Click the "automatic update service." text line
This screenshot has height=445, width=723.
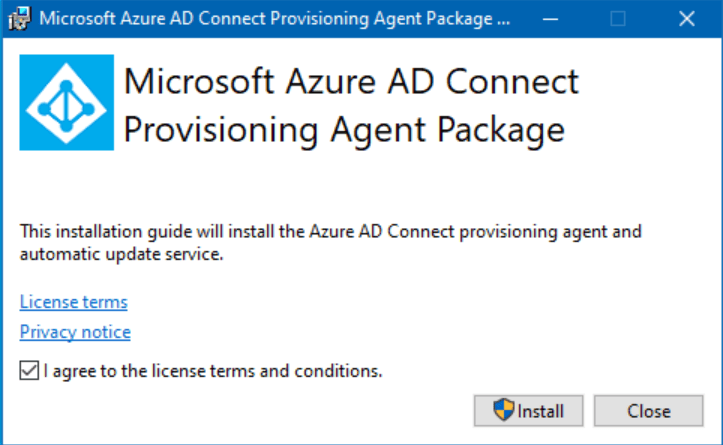pyautogui.click(x=122, y=254)
